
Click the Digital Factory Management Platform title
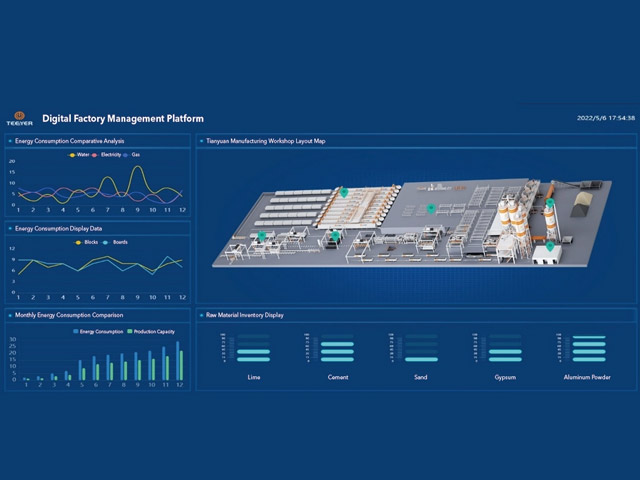(123, 118)
